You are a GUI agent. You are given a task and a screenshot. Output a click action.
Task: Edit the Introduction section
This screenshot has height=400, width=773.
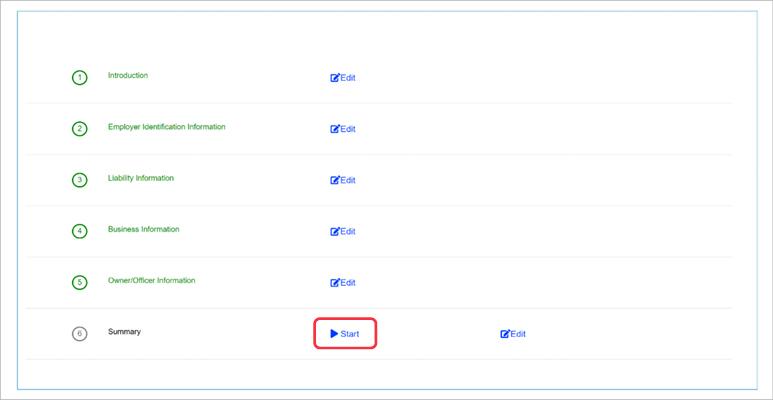point(343,78)
